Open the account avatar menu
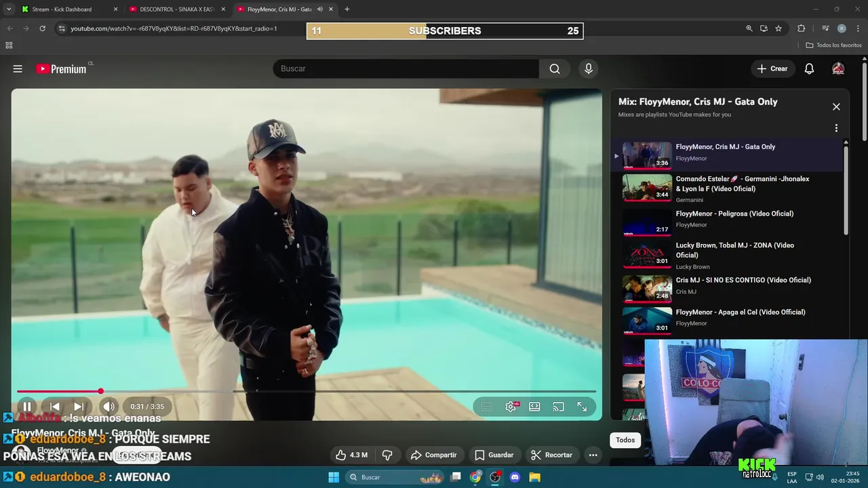868x488 pixels. 838,68
